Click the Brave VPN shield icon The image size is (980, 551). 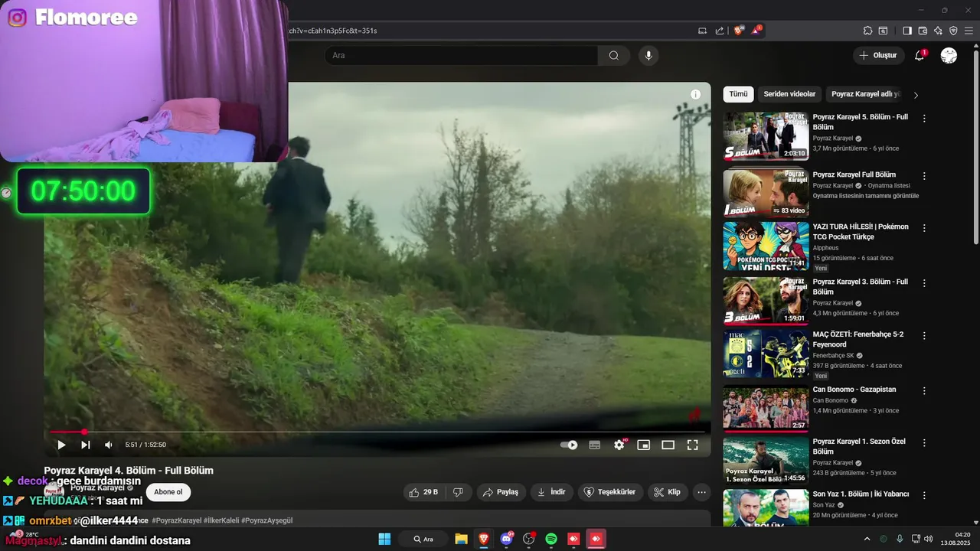(x=953, y=31)
